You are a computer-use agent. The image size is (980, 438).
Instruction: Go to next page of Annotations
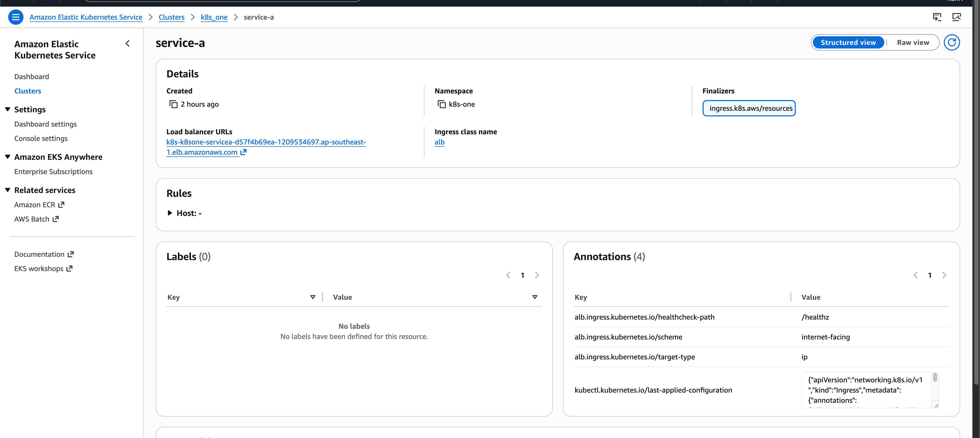(944, 275)
